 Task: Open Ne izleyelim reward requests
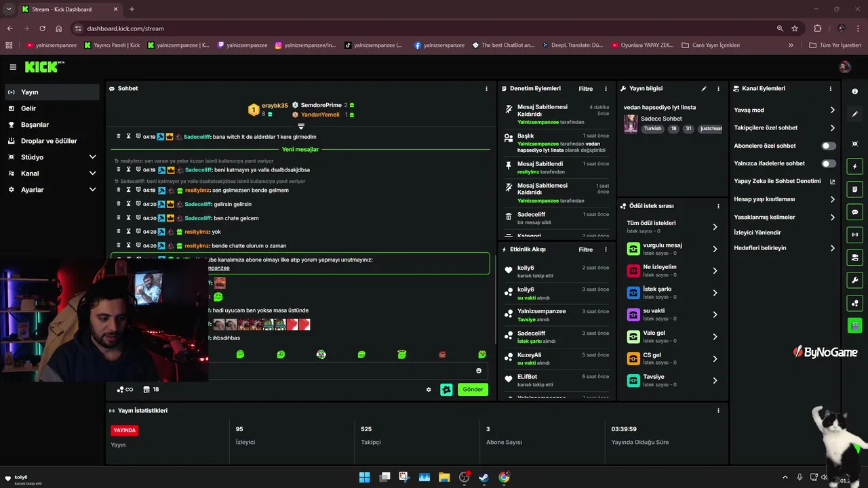coord(671,270)
